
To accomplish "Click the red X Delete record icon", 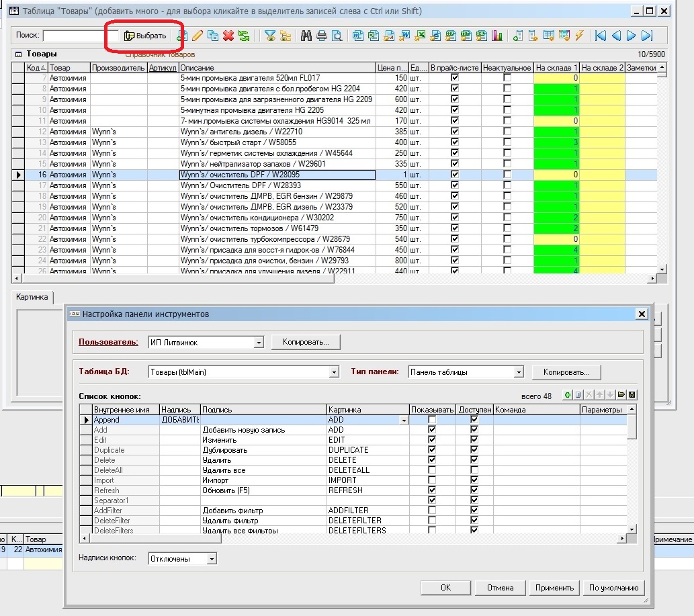I will (228, 36).
